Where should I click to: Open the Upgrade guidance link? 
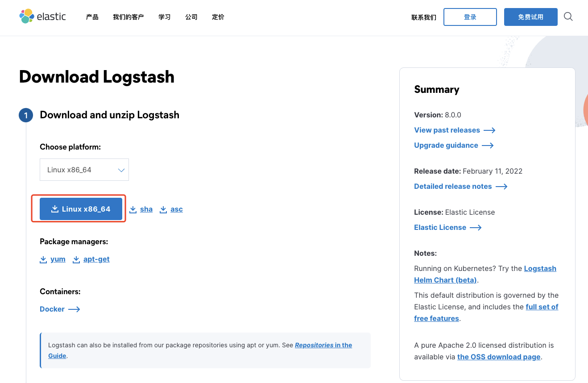[x=446, y=146]
